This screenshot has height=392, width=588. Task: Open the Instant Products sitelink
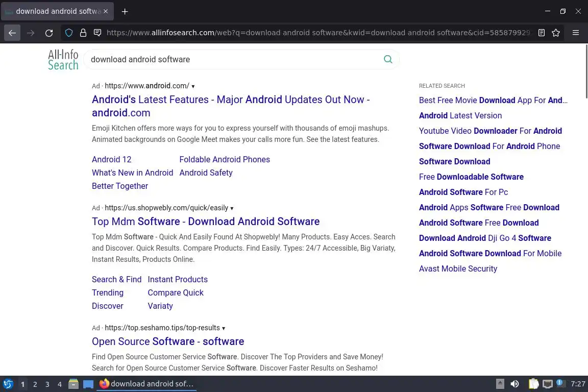[x=178, y=280]
